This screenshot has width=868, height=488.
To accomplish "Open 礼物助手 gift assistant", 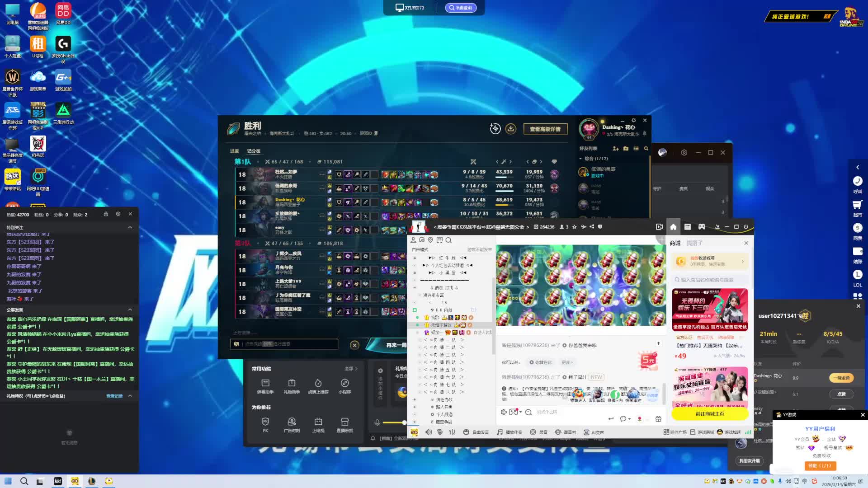I will [x=292, y=383].
